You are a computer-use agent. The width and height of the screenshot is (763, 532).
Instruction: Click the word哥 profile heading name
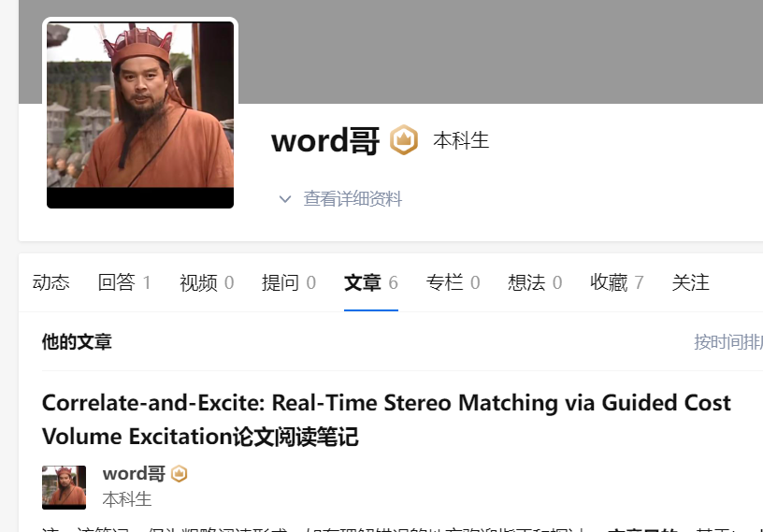[325, 140]
